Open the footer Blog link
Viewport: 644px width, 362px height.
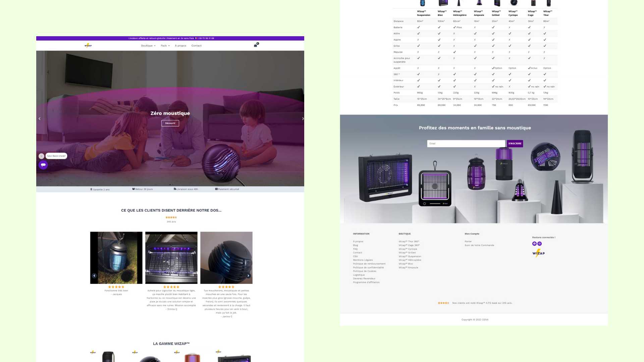tap(356, 245)
